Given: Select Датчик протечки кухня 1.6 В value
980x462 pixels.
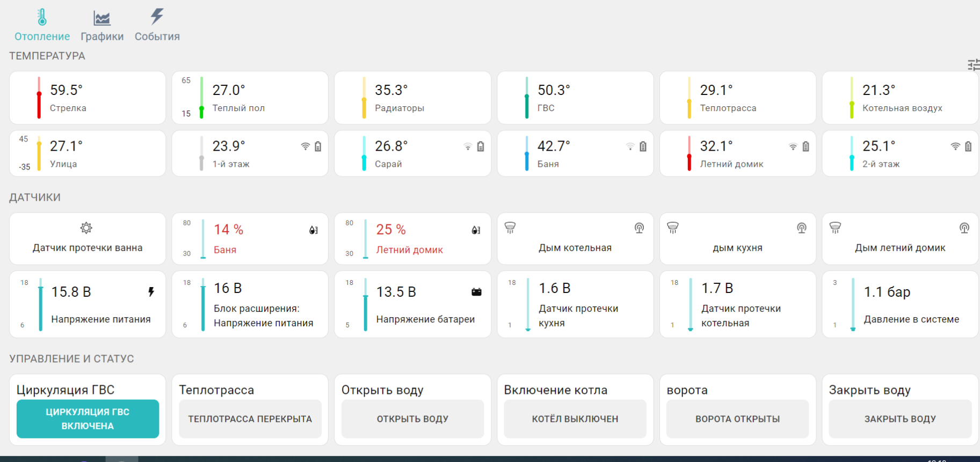Looking at the screenshot, I should coord(555,288).
